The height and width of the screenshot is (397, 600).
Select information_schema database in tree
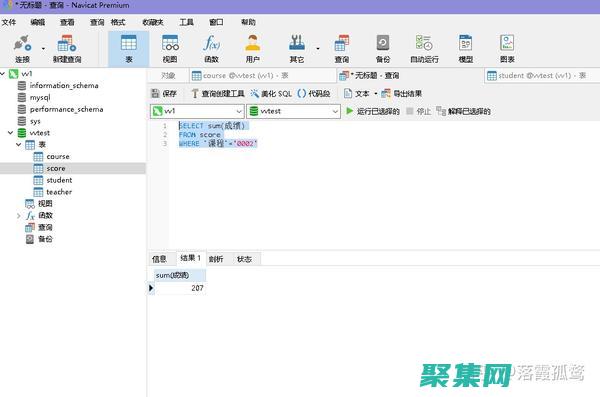coord(64,85)
